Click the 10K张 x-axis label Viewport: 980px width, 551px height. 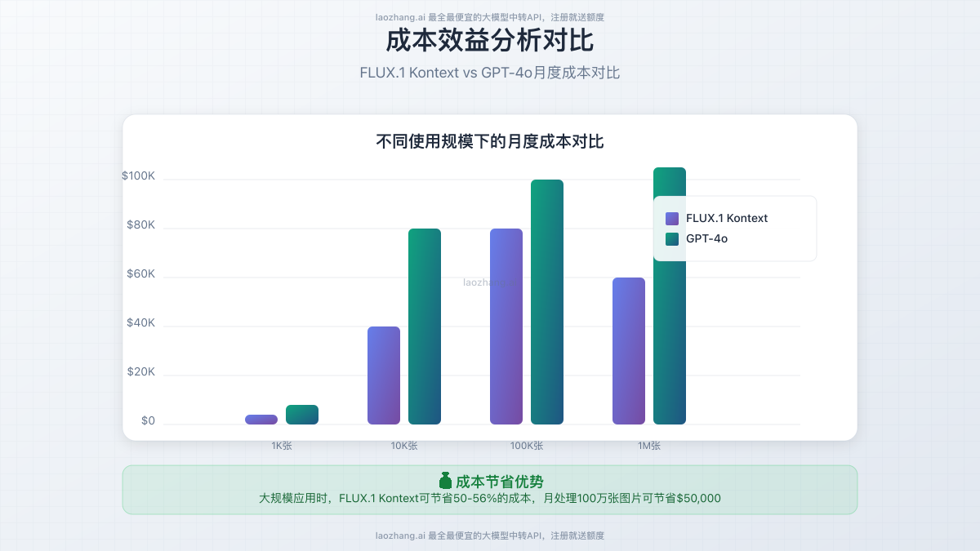[x=404, y=446]
